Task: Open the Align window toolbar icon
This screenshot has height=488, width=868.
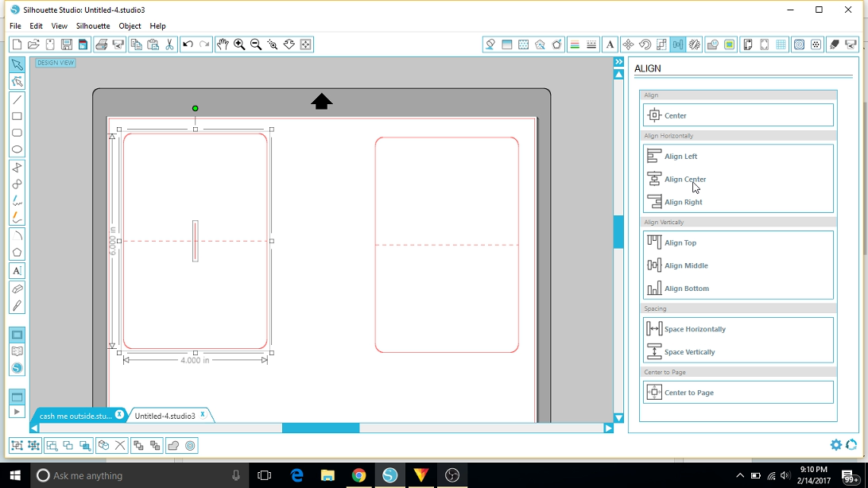Action: pyautogui.click(x=677, y=45)
